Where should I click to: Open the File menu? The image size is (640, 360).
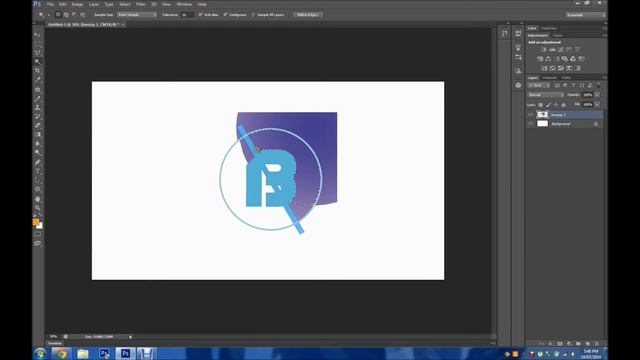[x=50, y=4]
